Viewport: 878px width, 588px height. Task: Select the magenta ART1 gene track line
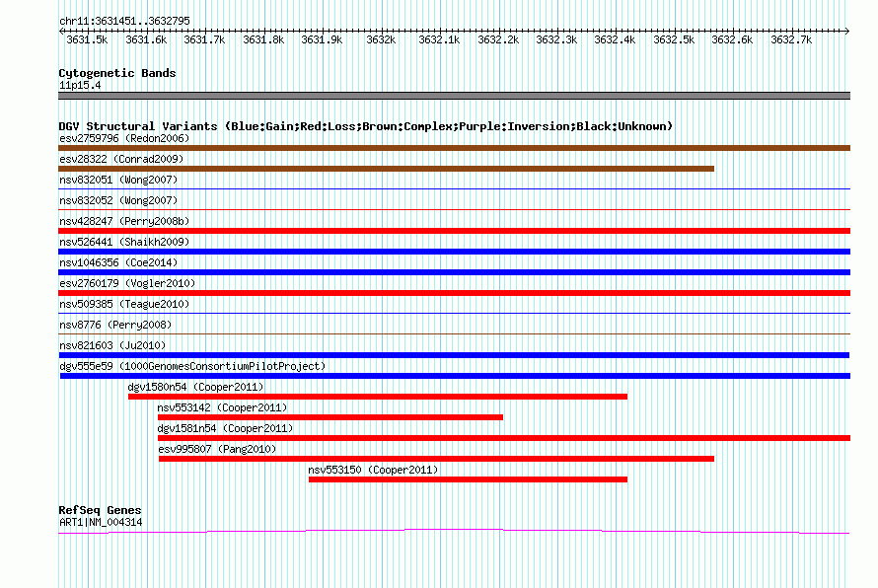click(454, 531)
